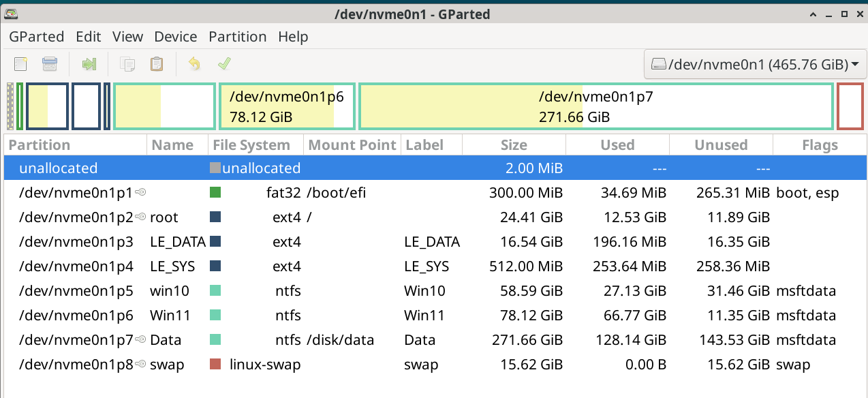This screenshot has width=868, height=398.
Task: Click the New partition toolbar icon
Action: (20, 64)
